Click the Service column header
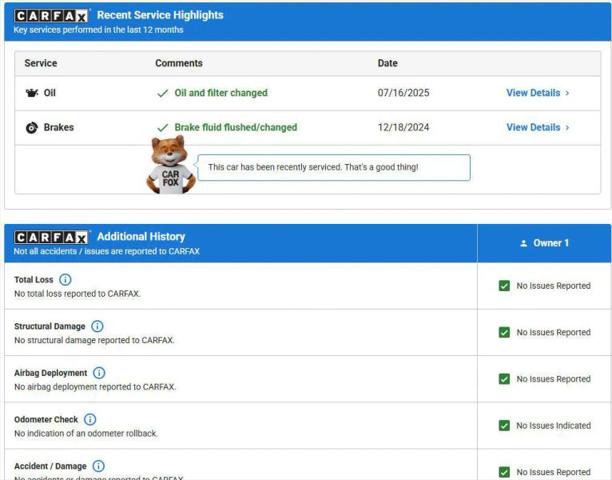The image size is (612, 480). [x=41, y=63]
